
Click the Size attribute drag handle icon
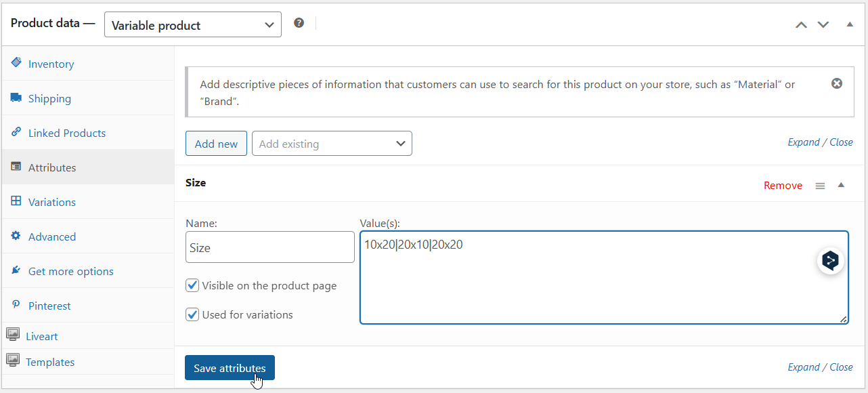tap(820, 186)
